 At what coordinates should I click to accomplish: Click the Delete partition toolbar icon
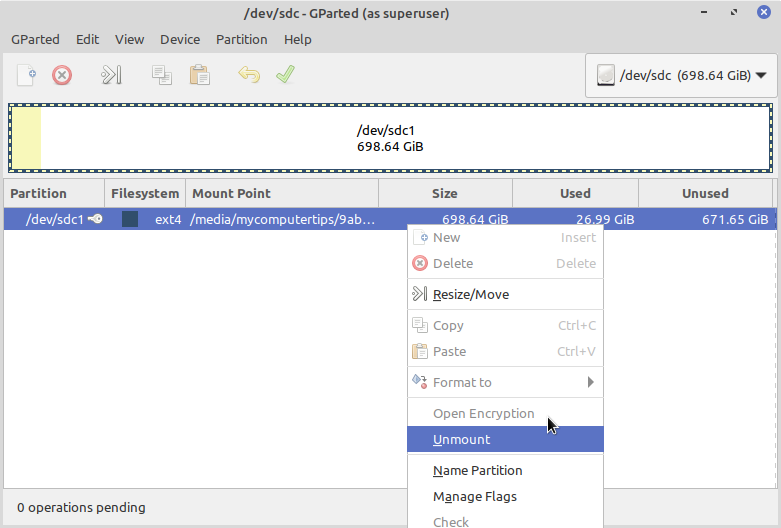click(x=62, y=75)
